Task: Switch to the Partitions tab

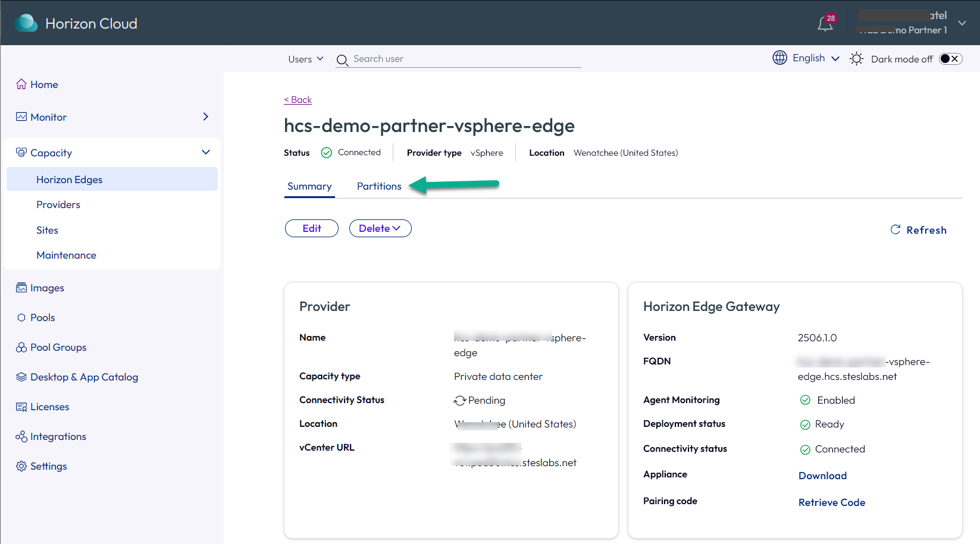Action: pos(379,186)
